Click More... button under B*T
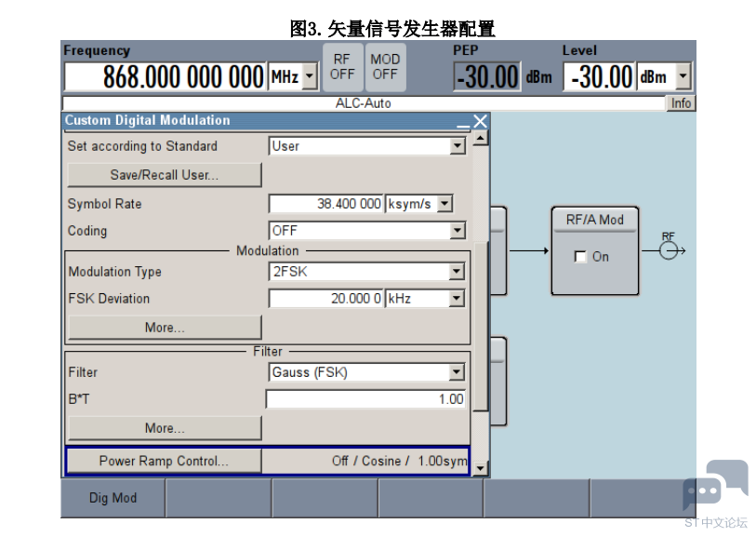This screenshot has width=756, height=537. coord(165,428)
